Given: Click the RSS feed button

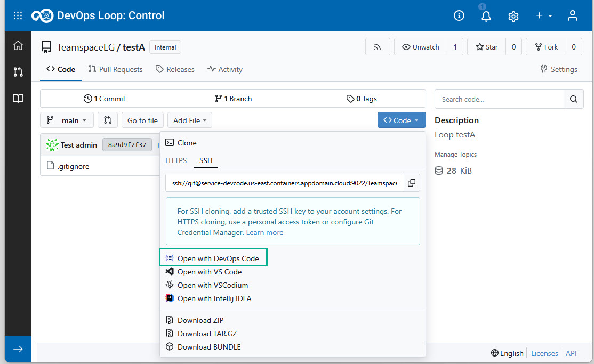Looking at the screenshot, I should (x=378, y=47).
